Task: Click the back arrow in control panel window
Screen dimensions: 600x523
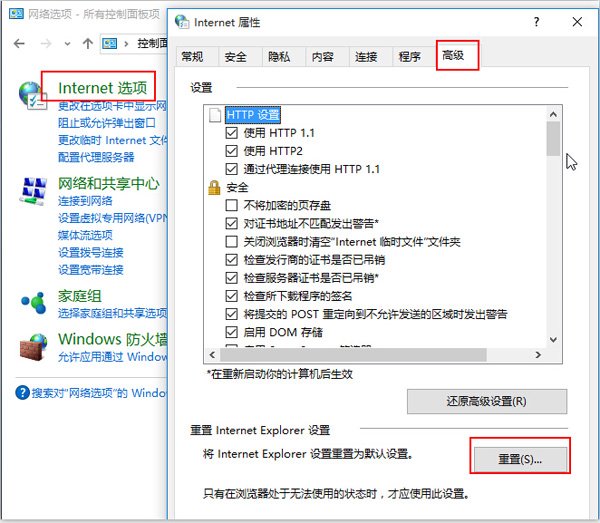Action: pos(19,44)
